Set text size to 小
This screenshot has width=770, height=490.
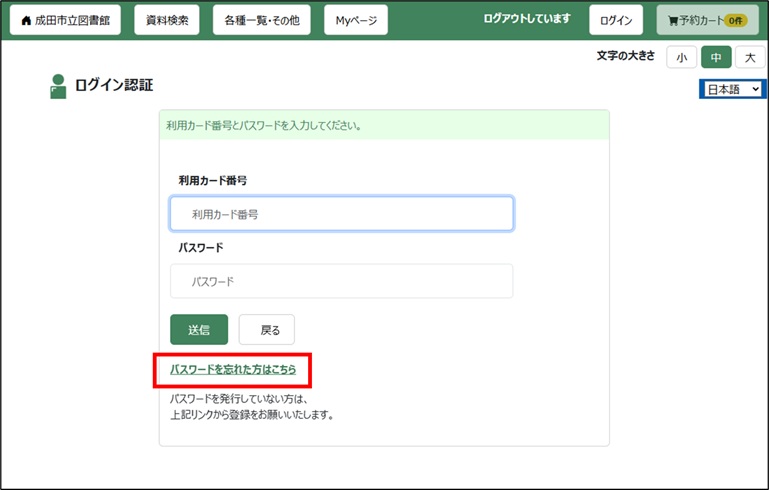681,58
